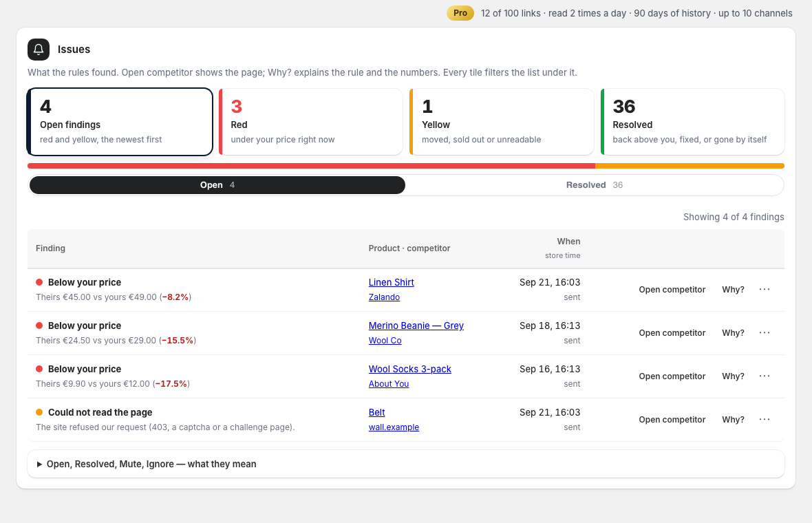Click the red segment of the findings bar

(x=311, y=167)
